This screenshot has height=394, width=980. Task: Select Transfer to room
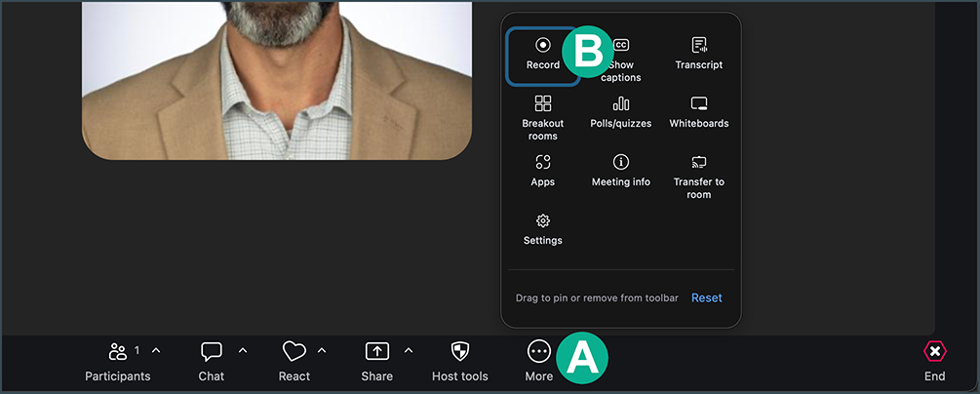pyautogui.click(x=699, y=177)
